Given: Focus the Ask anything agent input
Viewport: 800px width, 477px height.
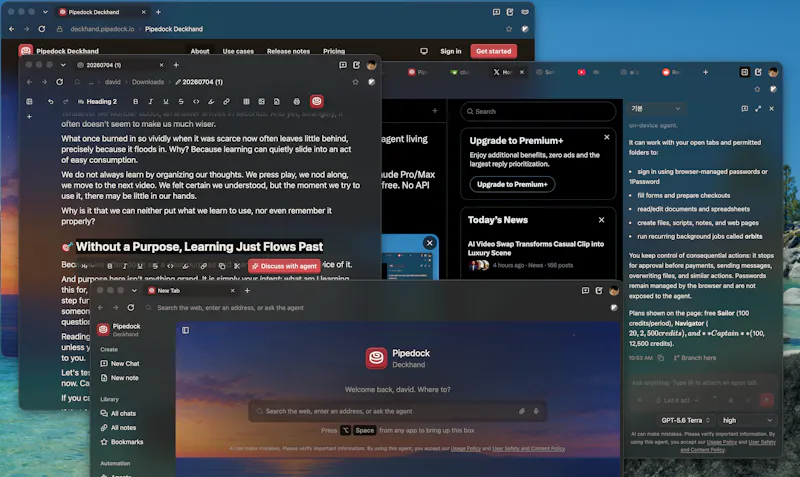Looking at the screenshot, I should tap(702, 383).
